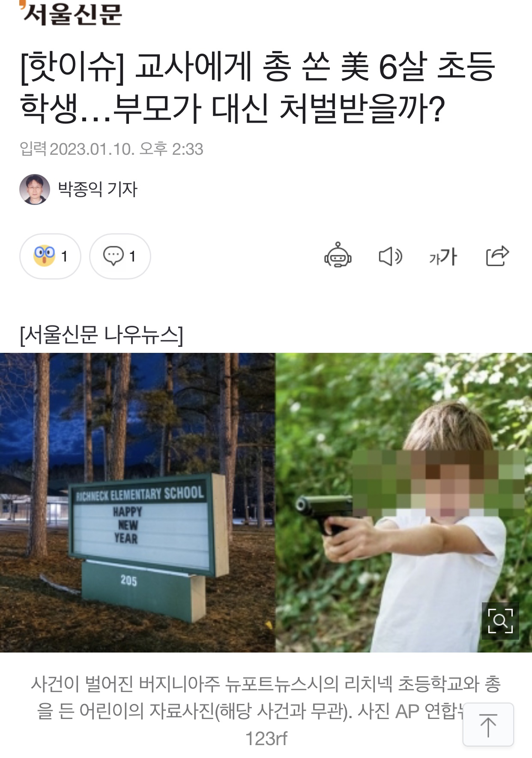Open the photo of the child in white shirt
The image size is (532, 758).
pos(403,502)
